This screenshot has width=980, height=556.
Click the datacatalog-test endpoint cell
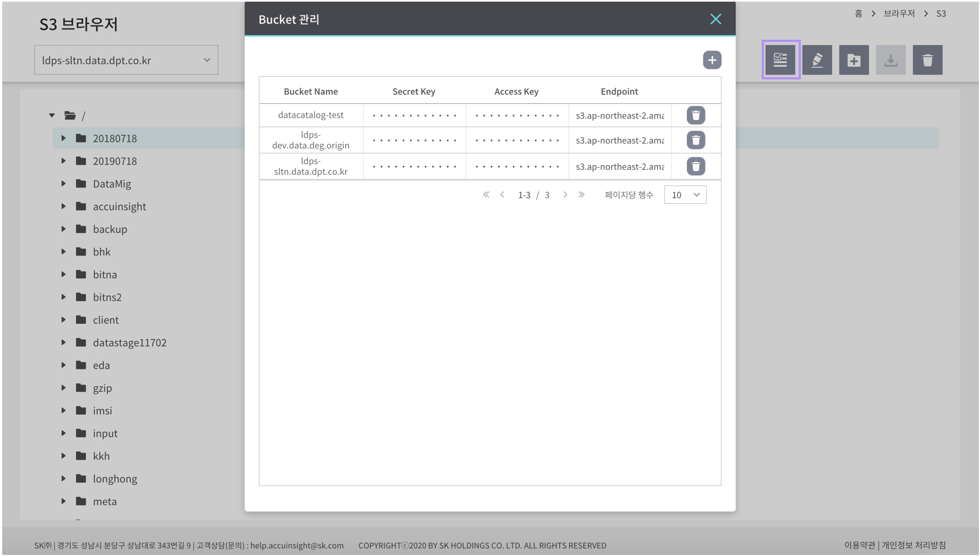point(620,115)
